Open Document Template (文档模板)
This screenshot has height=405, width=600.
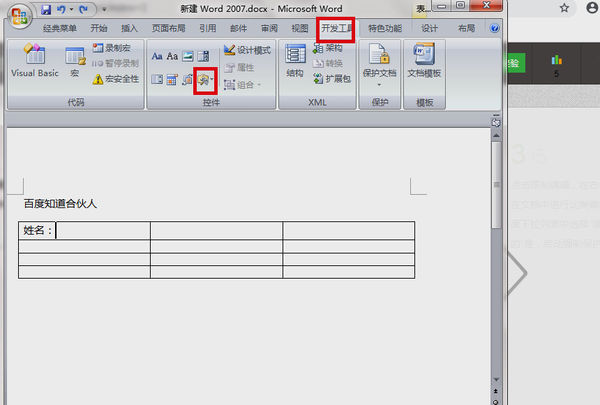[424, 60]
